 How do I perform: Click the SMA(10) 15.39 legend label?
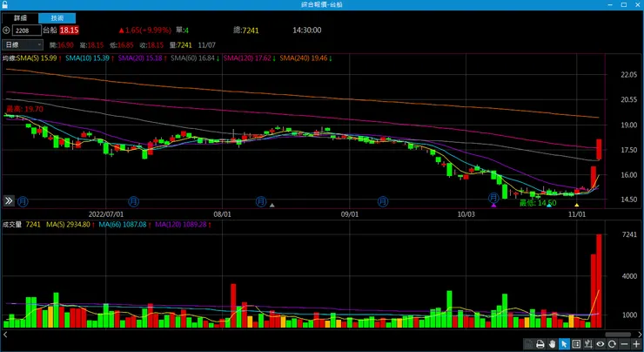90,58
